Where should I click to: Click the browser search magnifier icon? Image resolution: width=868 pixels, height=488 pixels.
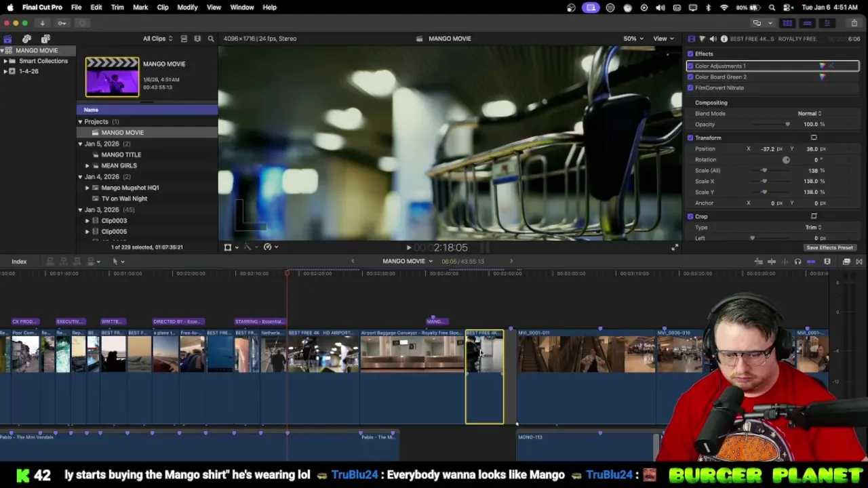tap(211, 39)
